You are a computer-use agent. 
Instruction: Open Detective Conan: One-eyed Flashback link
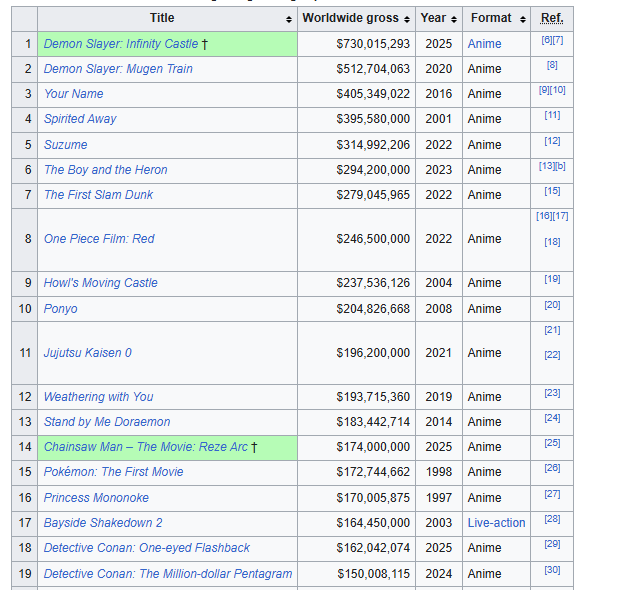147,548
